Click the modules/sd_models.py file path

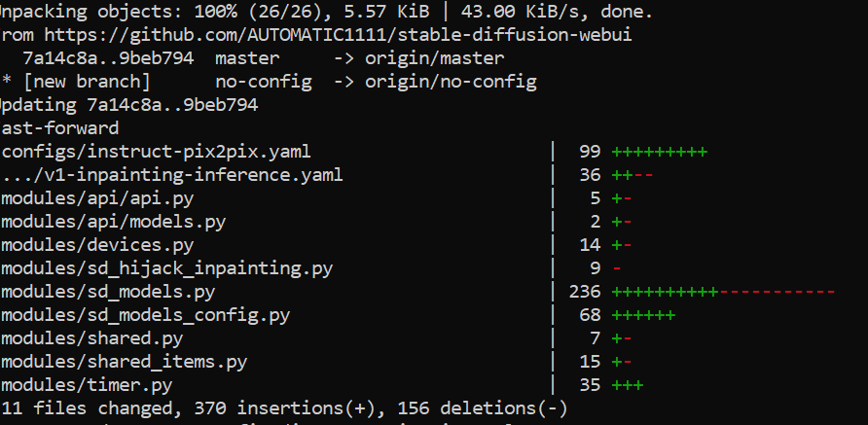(x=108, y=292)
